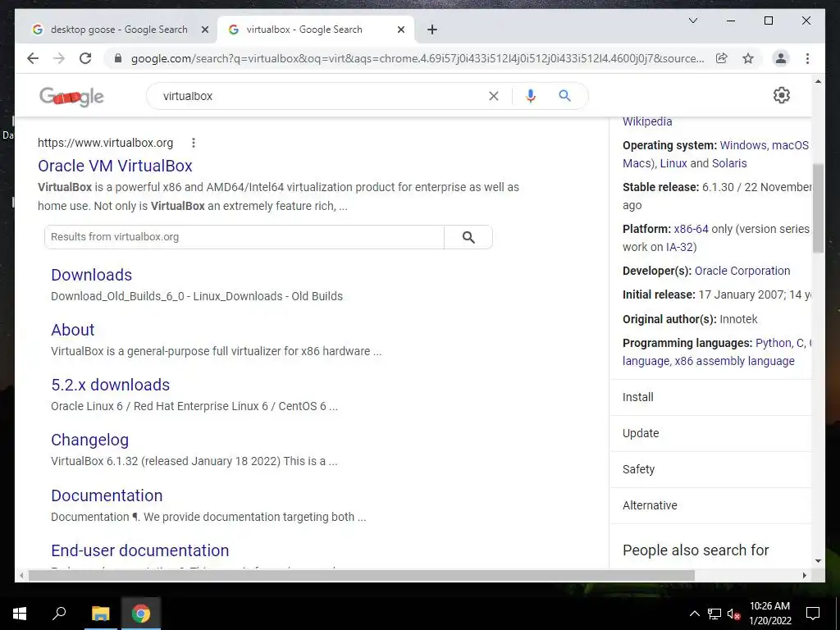Open Oracle VM VirtualBox result
Viewport: 840px width, 630px height.
click(x=115, y=166)
